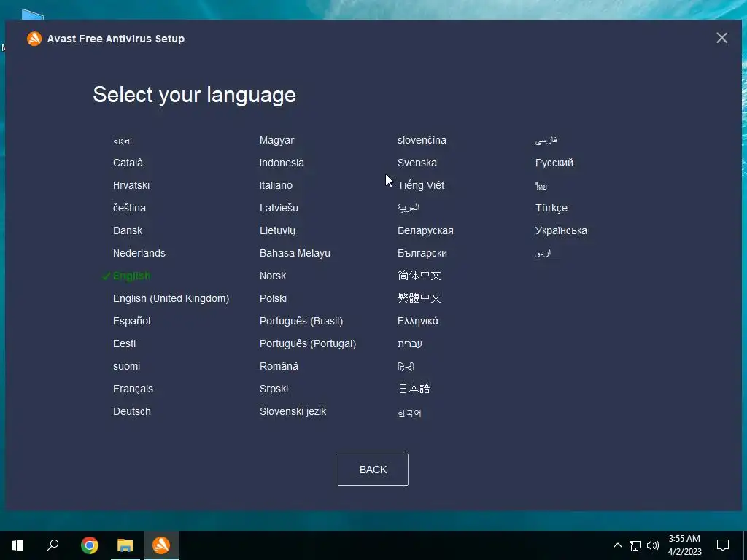747x560 pixels.
Task: Select Español as the language
Action: [131, 321]
